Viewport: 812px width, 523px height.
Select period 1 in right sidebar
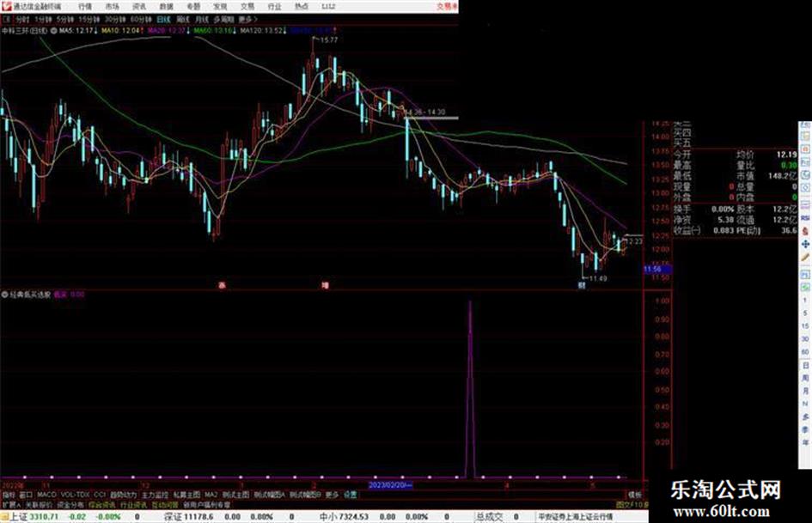805,300
